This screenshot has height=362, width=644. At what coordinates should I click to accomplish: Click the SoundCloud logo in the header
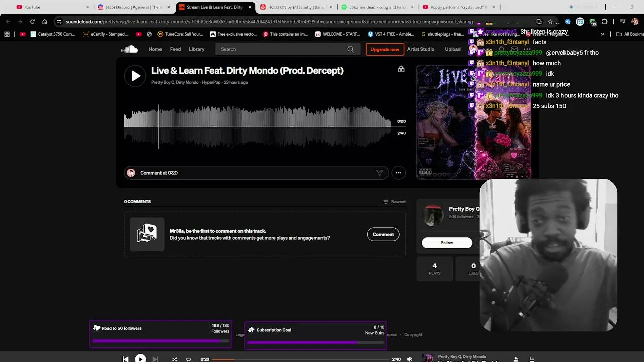click(129, 49)
